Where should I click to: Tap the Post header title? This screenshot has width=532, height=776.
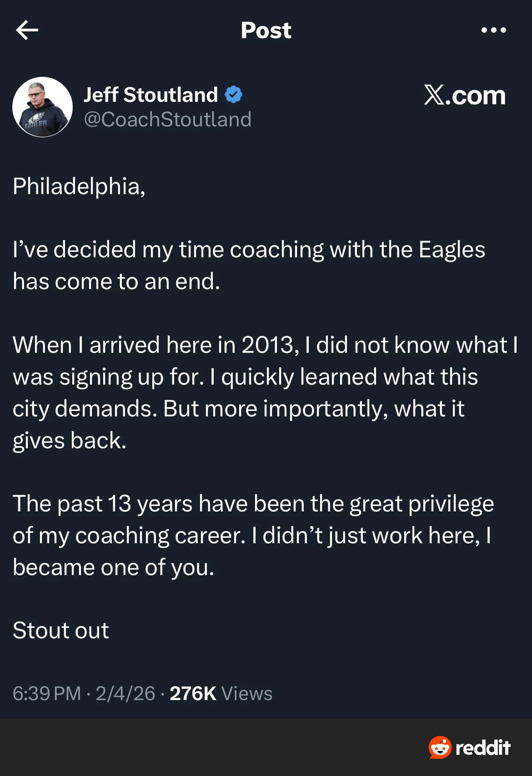pos(266,30)
